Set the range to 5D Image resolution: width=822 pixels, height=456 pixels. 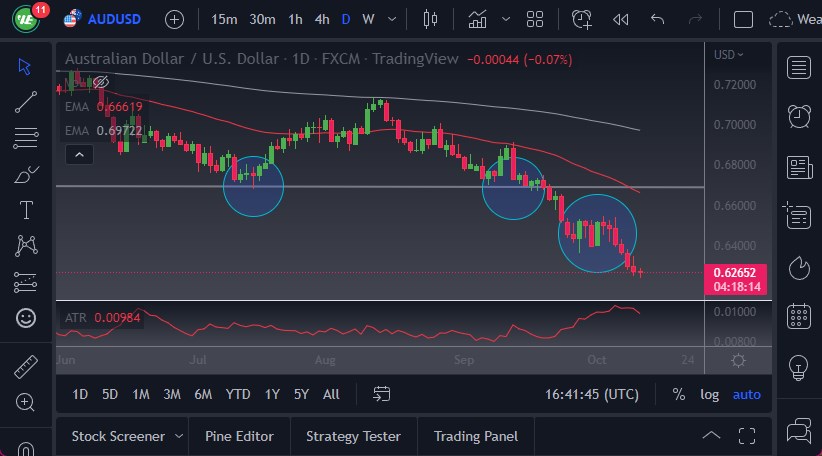[x=110, y=394]
